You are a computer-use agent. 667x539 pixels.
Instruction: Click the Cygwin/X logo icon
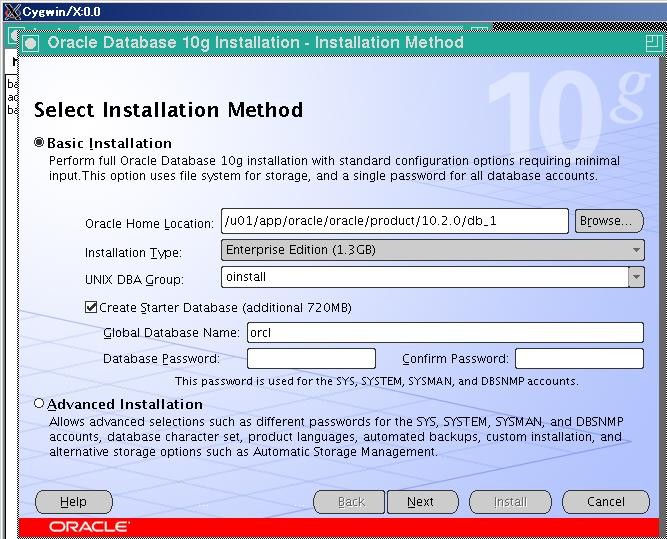(x=12, y=11)
